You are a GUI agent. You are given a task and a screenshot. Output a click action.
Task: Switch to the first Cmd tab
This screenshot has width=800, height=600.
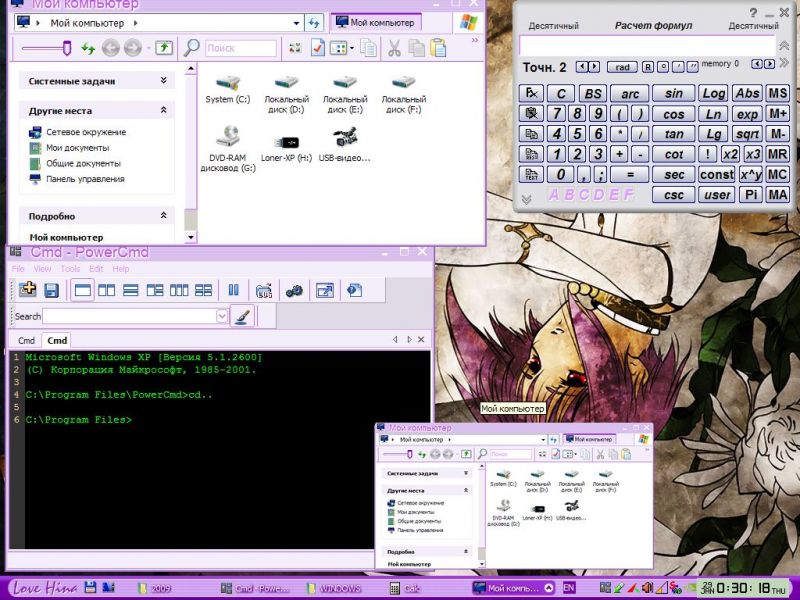(26, 340)
